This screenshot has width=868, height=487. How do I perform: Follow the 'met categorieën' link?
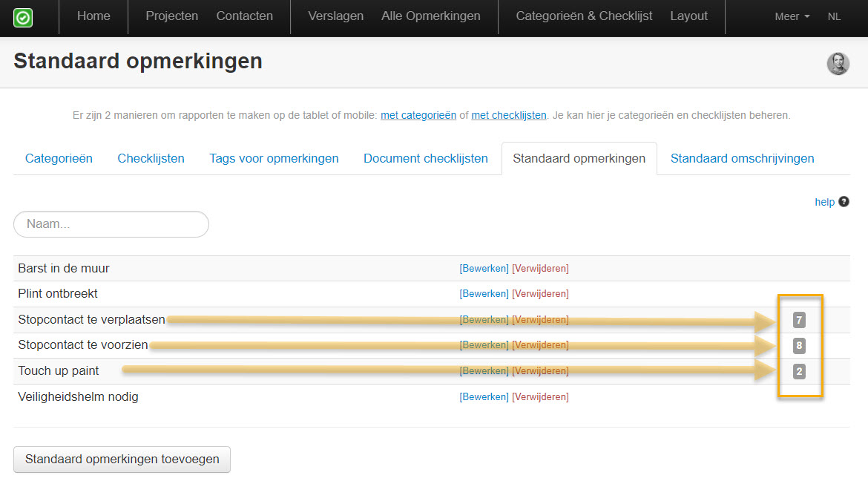pos(418,115)
